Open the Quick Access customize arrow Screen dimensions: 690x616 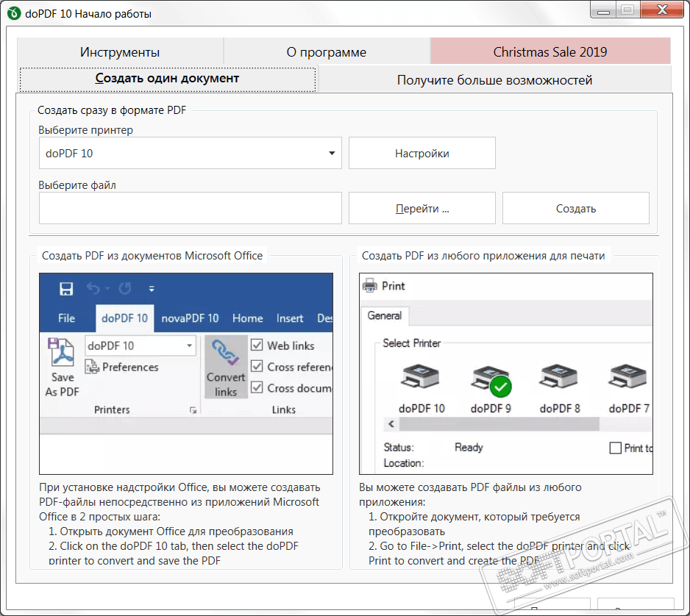click(152, 289)
